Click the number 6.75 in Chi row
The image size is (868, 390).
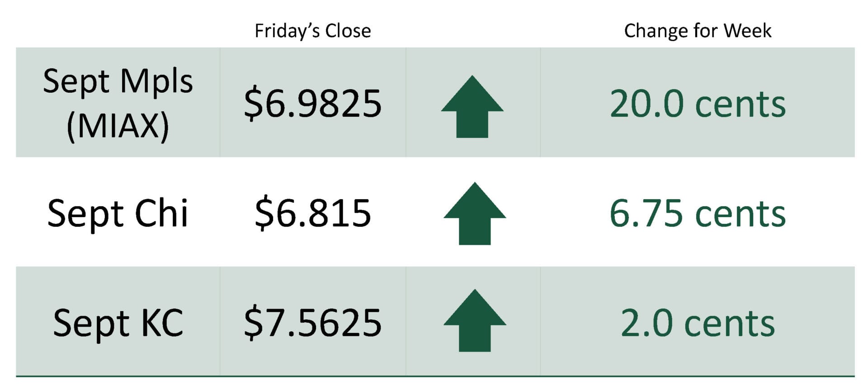646,214
